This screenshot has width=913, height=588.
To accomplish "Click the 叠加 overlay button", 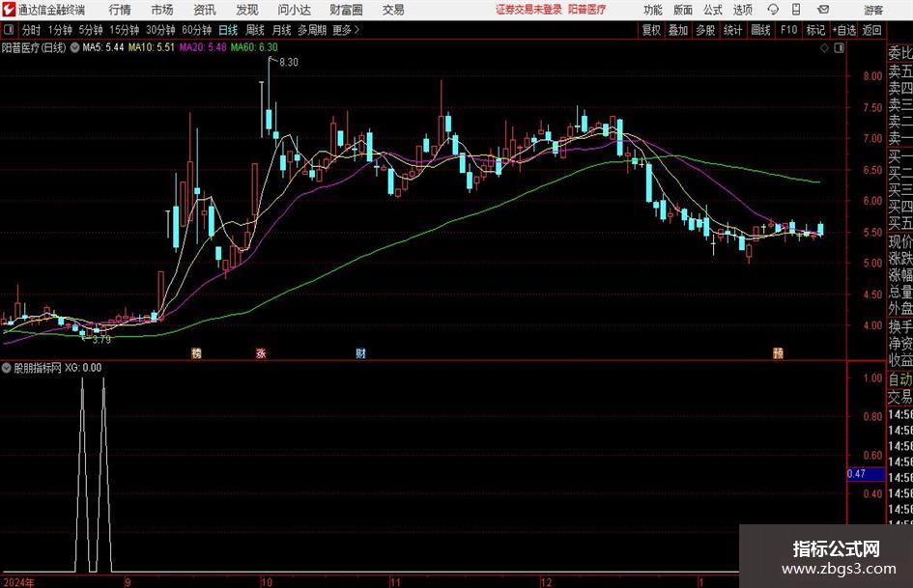I will (678, 30).
